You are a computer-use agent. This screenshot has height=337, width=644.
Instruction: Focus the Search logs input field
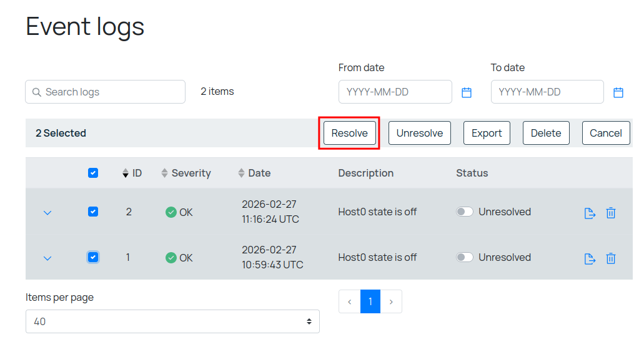[106, 92]
